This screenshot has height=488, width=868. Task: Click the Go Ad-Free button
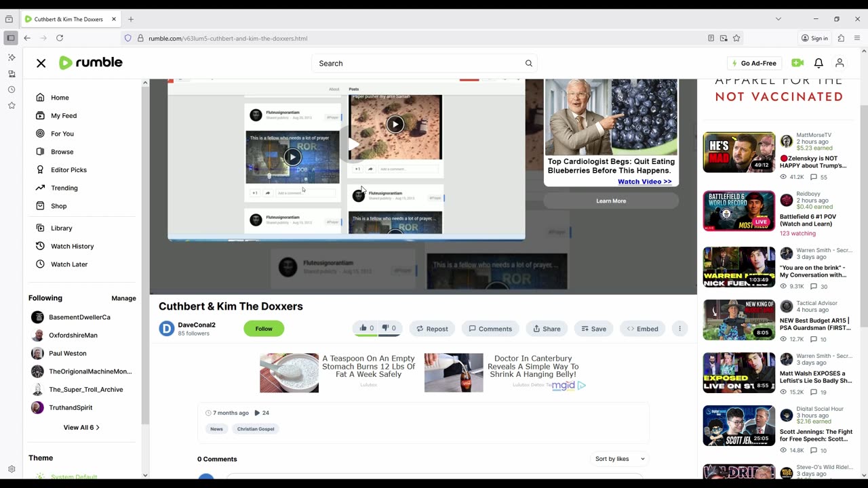(754, 63)
